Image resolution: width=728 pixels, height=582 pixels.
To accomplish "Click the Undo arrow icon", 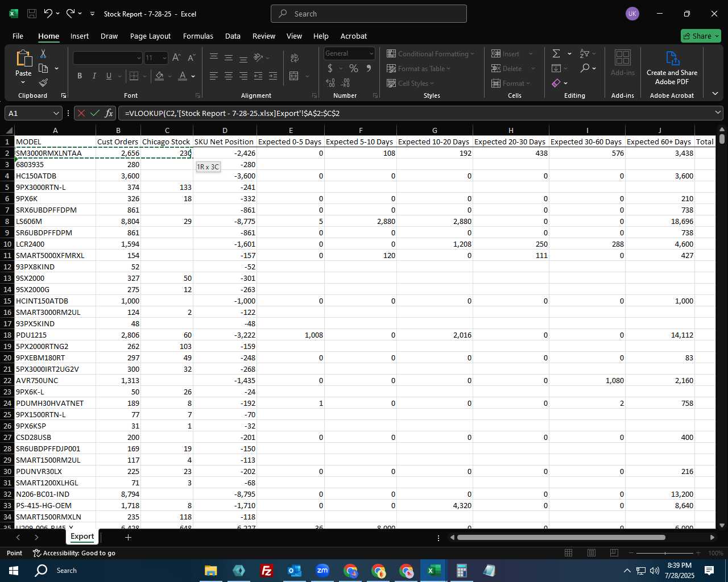I will (x=48, y=14).
